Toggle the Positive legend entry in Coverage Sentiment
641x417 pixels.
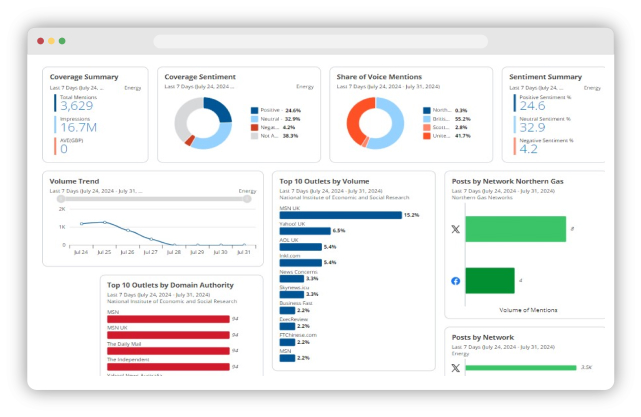pos(255,110)
